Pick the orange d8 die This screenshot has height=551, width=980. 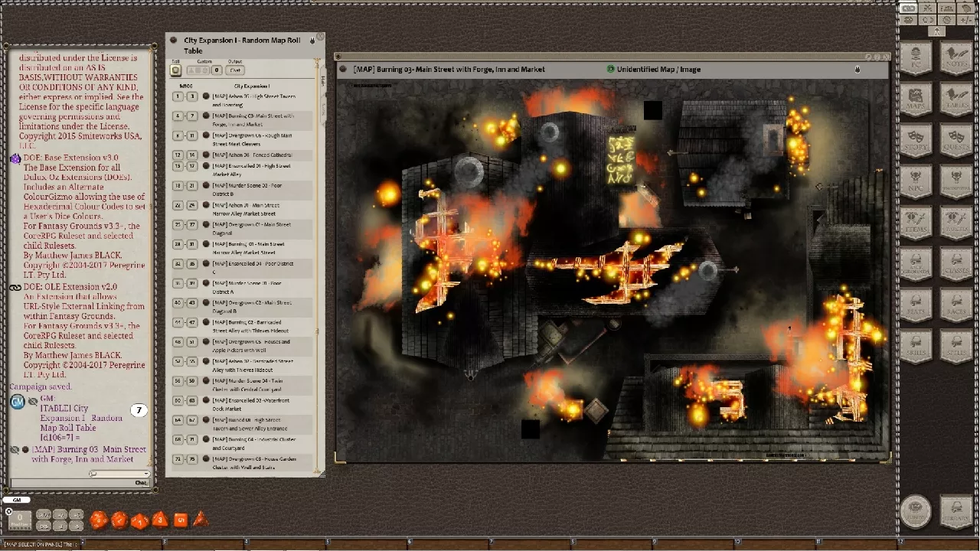159,520
